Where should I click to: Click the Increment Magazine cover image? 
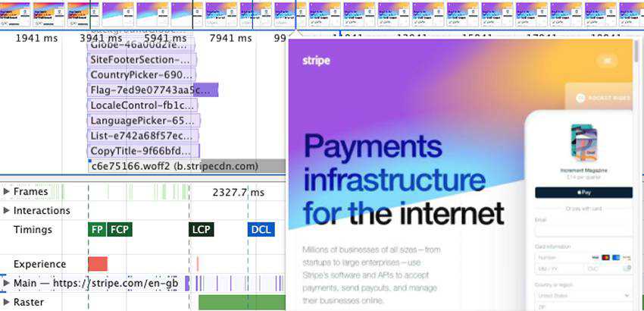pos(584,142)
